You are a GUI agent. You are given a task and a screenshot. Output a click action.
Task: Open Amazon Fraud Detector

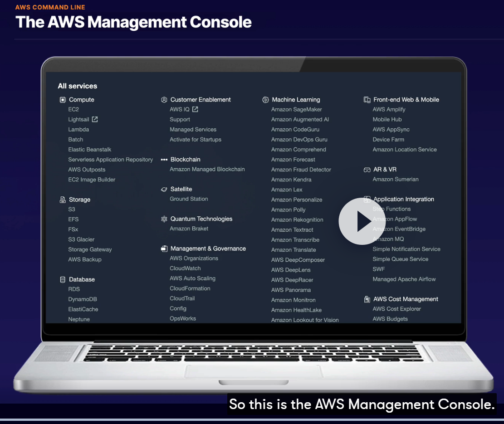coord(301,170)
